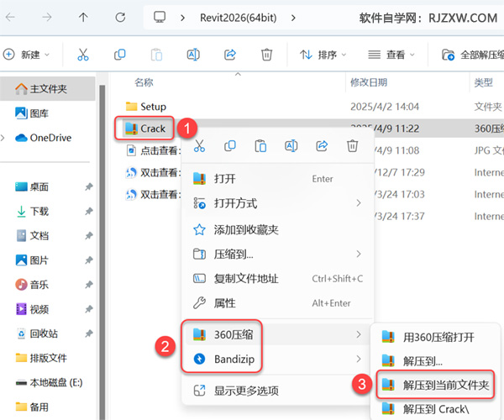
Task: Choose 属性 properties in the context menu
Action: tap(277, 303)
